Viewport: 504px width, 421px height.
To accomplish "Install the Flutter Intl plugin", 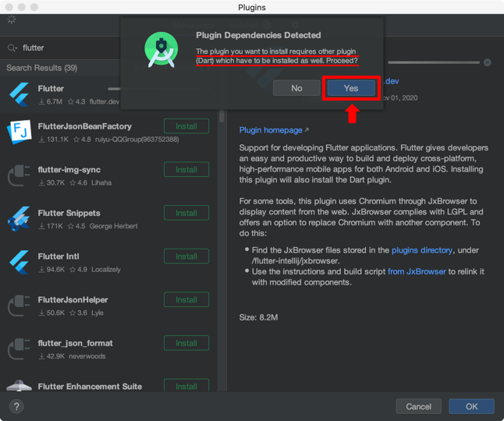I will click(x=186, y=256).
